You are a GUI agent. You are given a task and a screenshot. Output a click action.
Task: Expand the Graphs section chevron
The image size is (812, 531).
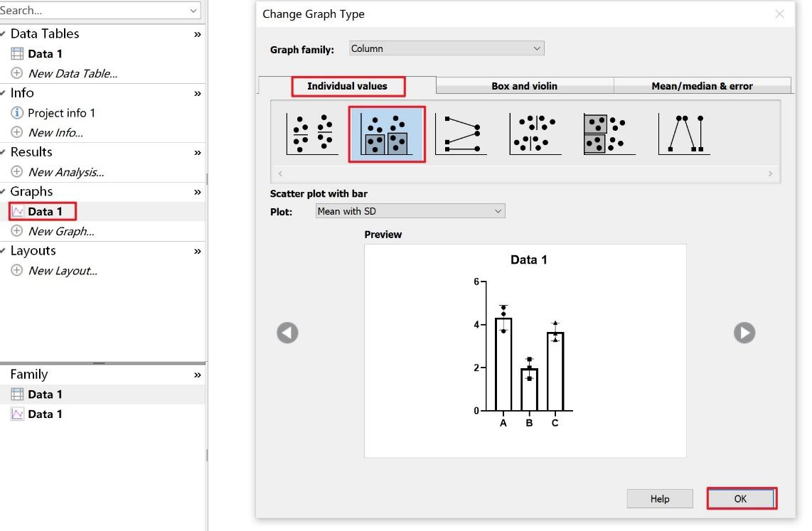(x=197, y=192)
